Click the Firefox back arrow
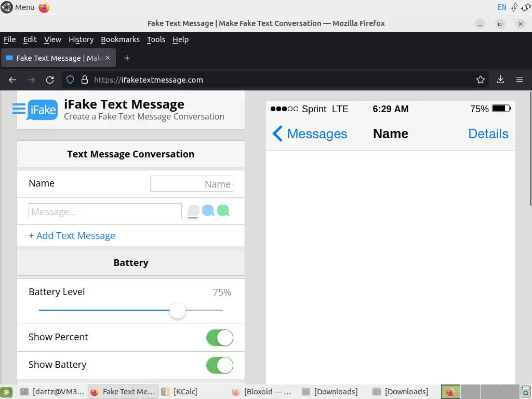The image size is (532, 399). (12, 79)
